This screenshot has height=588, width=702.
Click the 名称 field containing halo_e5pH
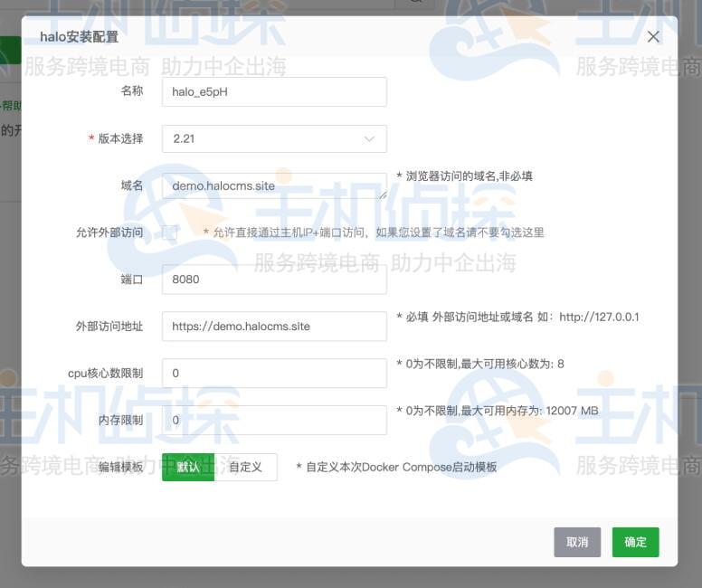click(274, 91)
